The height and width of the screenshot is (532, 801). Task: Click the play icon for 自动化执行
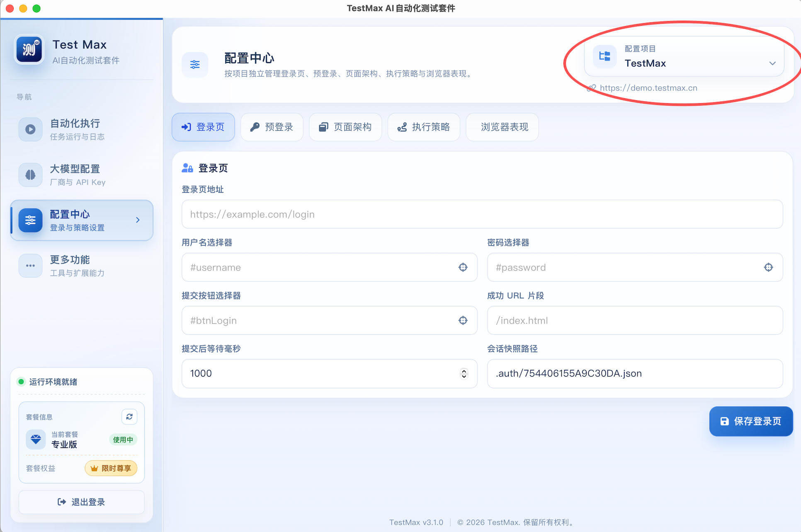click(x=30, y=129)
